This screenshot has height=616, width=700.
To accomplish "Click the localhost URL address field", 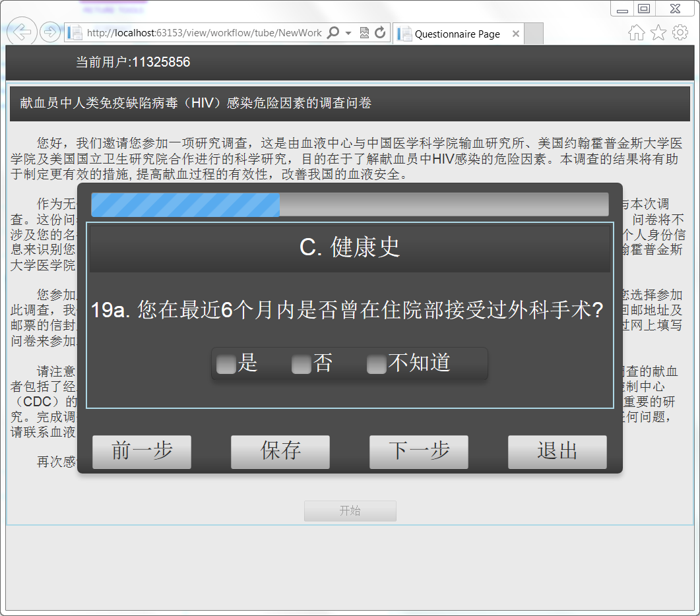I will tap(205, 32).
